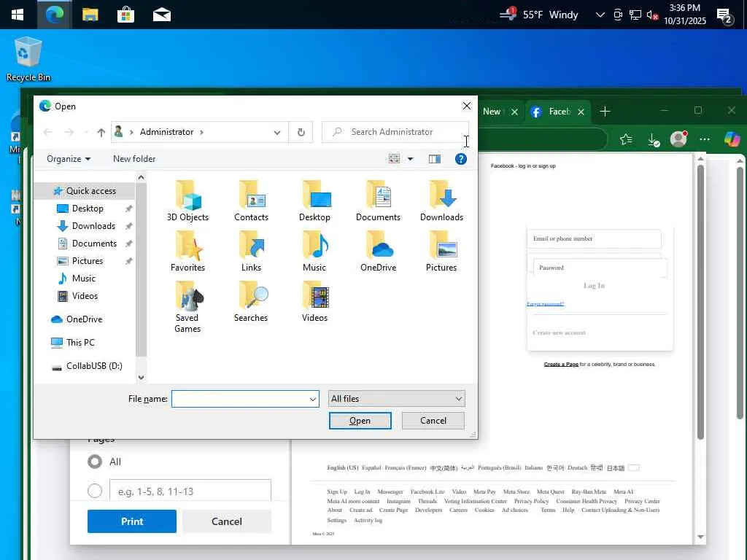Click the Help question mark icon
This screenshot has width=747, height=560.
461,159
